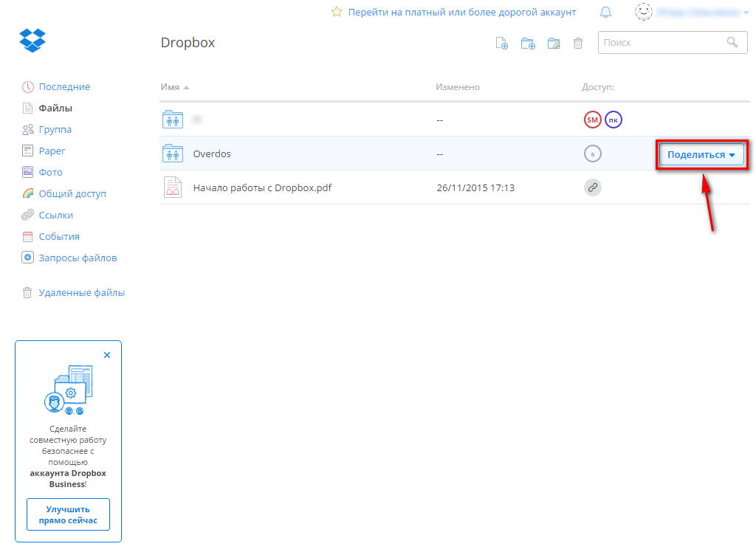756x555 pixels.
Task: Open Начало работы с Dropbox.pdf
Action: [x=262, y=188]
